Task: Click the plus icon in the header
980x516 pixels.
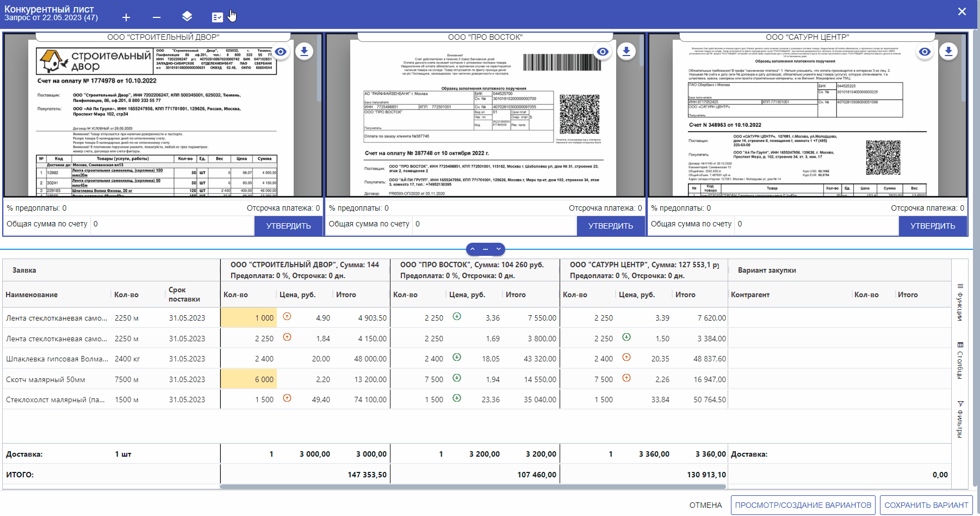Action: pyautogui.click(x=126, y=17)
